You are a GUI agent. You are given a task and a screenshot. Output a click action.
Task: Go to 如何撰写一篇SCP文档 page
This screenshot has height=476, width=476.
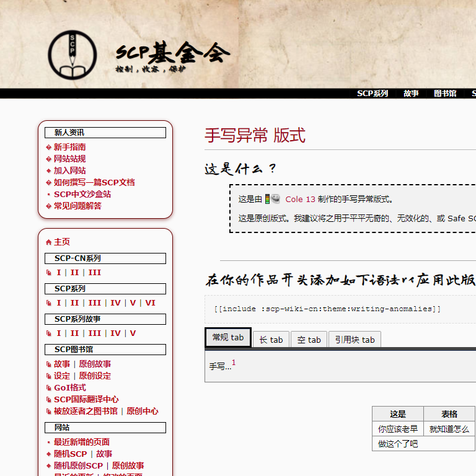(94, 182)
